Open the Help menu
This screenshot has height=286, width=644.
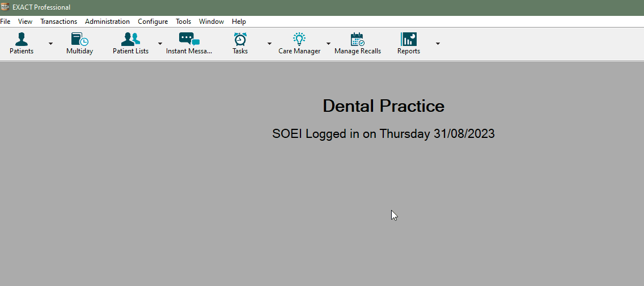coord(239,22)
